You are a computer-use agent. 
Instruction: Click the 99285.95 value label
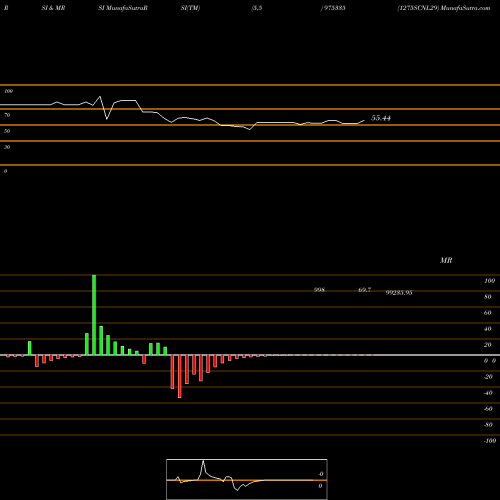[x=399, y=293]
